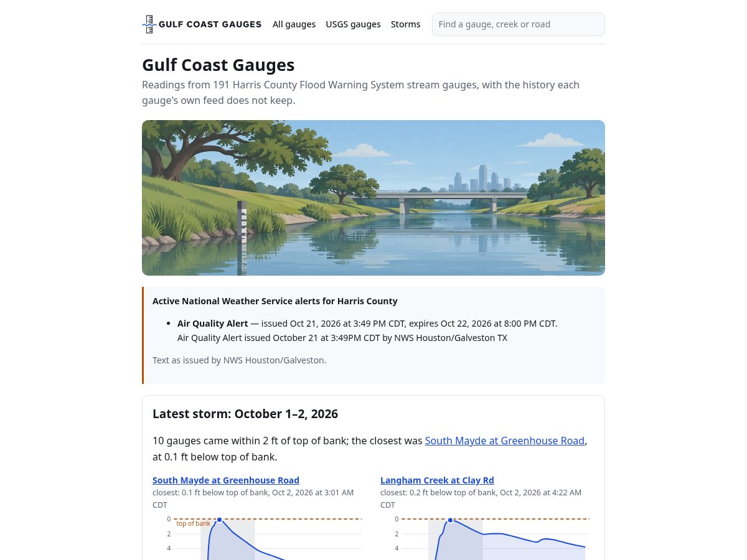Click the GULF COAST GAUGES brand text
747x560 pixels.
tap(210, 24)
